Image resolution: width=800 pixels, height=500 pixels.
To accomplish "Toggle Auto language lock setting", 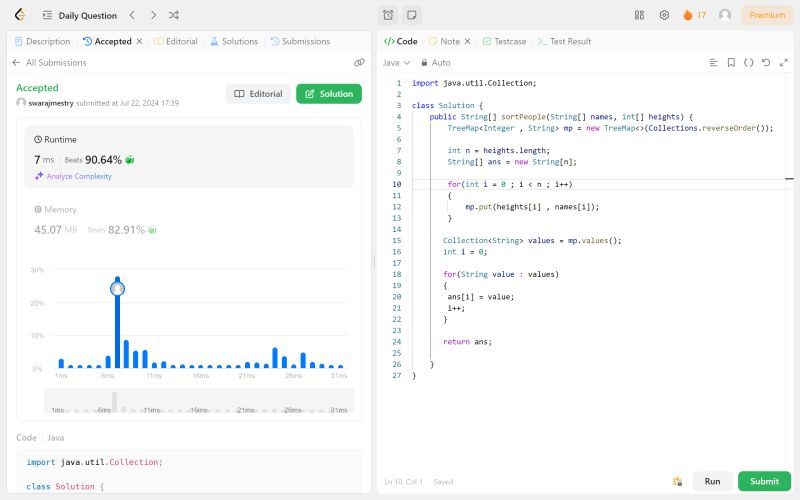I will [435, 62].
